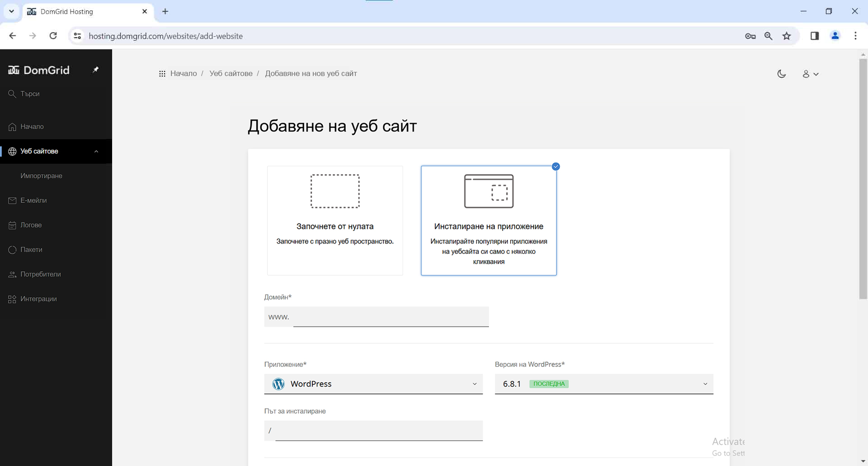Open the browser side panel
This screenshot has width=868, height=466.
coord(815,36)
